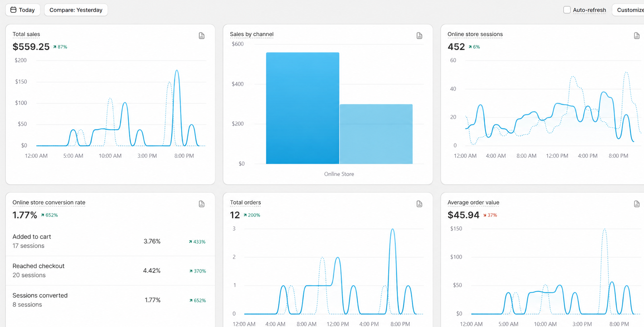Open the report icon on Total sales card

(202, 36)
